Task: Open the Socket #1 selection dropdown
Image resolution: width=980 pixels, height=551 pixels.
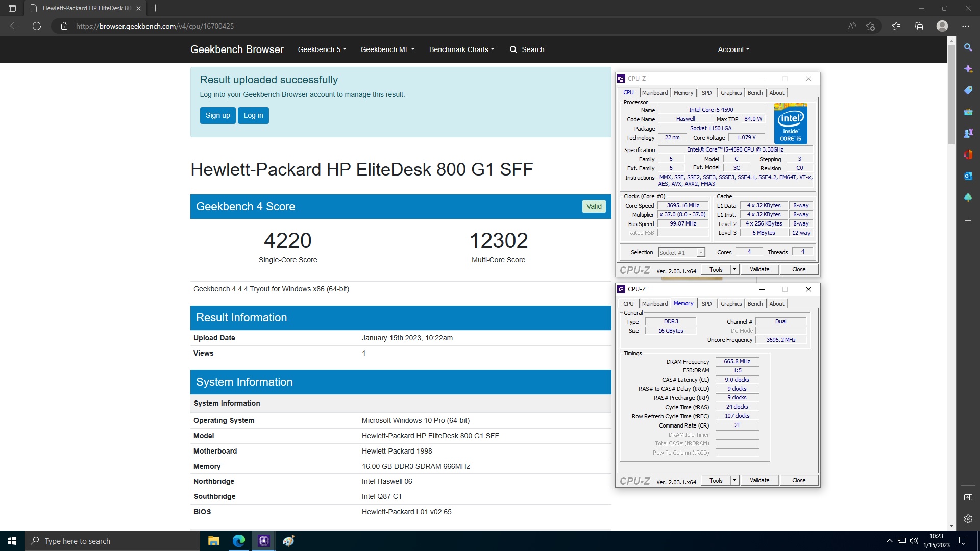Action: 681,253
